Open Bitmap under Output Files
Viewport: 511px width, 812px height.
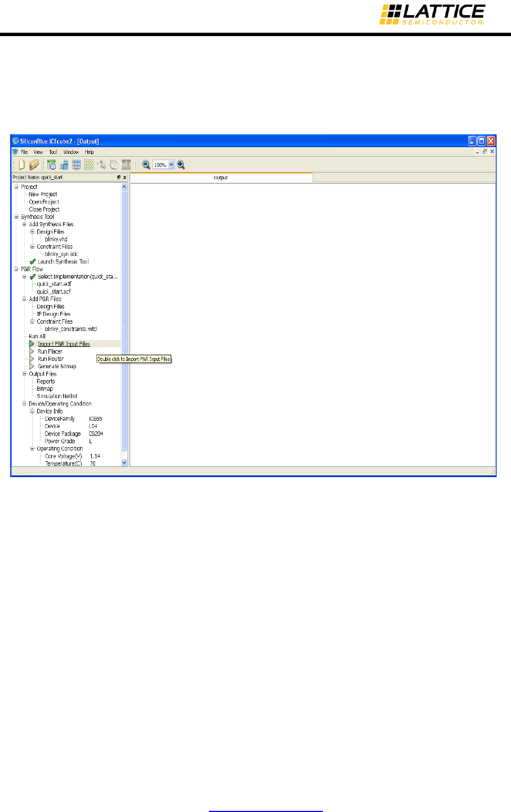coord(45,389)
